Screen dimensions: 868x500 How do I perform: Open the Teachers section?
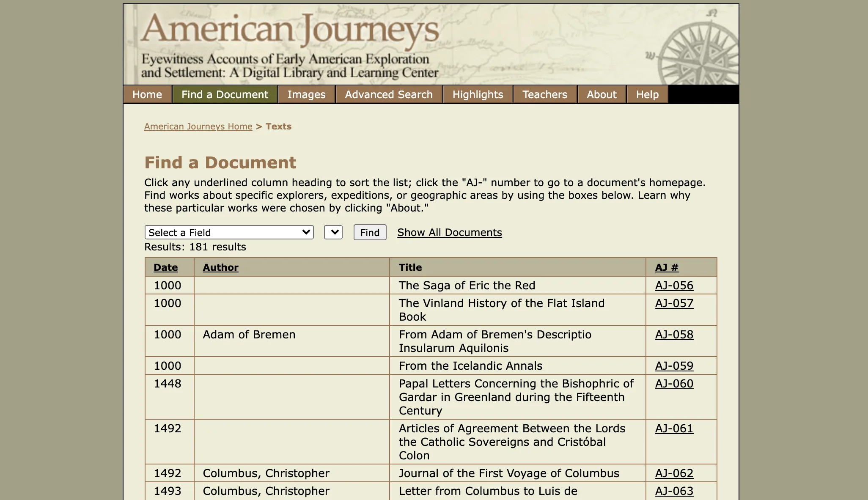click(x=544, y=94)
